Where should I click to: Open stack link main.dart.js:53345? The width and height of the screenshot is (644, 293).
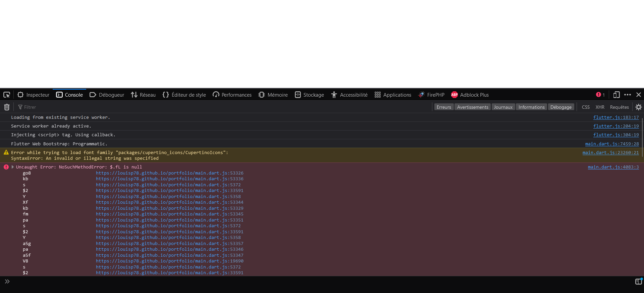pos(170,214)
